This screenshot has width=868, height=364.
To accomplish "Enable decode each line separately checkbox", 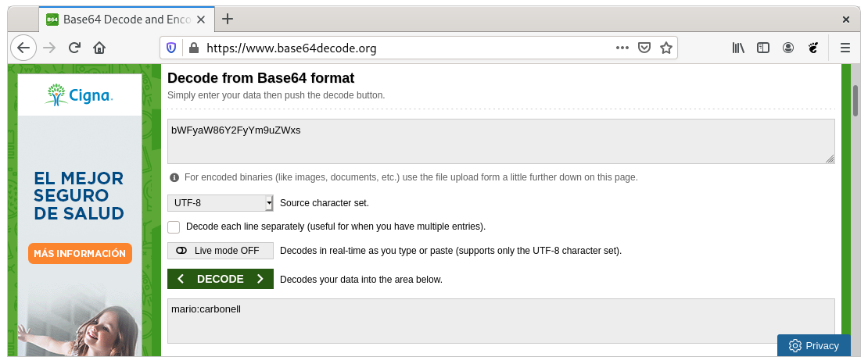I will [174, 227].
